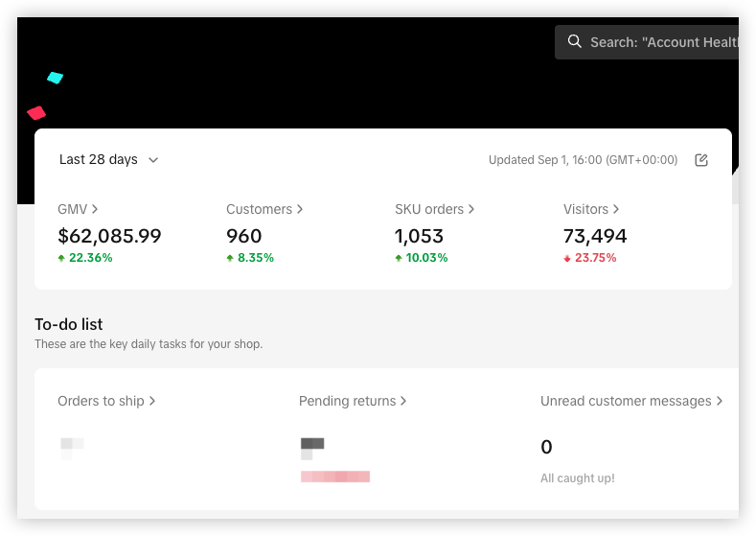Image resolution: width=756 pixels, height=536 pixels.
Task: Click the SKU orders count 1,053
Action: 421,236
